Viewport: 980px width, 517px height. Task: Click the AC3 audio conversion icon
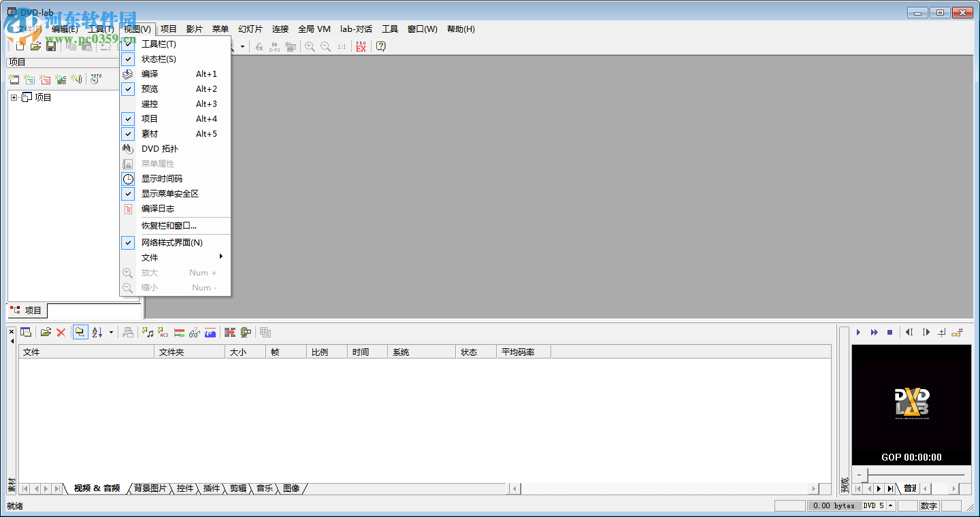[x=163, y=333]
